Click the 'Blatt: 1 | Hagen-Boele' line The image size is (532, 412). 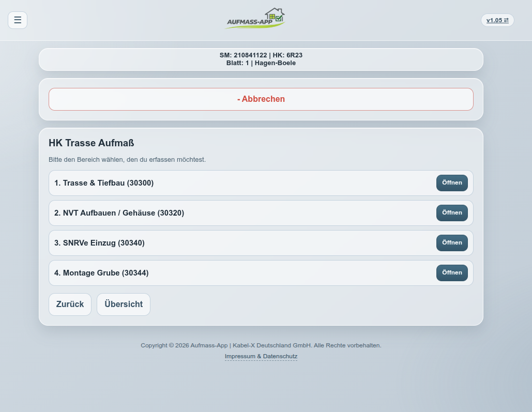pyautogui.click(x=261, y=63)
